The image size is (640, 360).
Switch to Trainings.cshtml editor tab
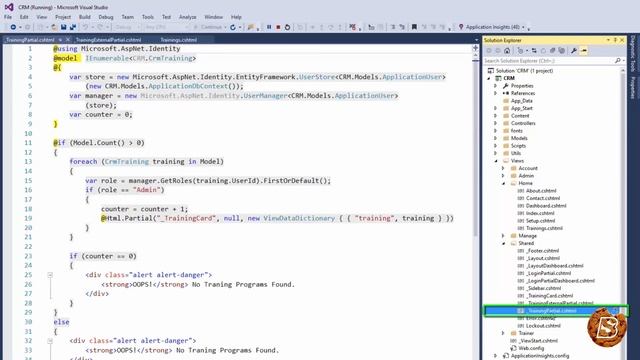pos(178,40)
